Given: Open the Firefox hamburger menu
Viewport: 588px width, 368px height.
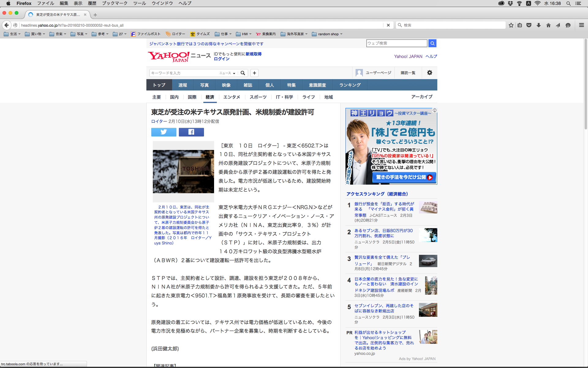Looking at the screenshot, I should tap(581, 25).
